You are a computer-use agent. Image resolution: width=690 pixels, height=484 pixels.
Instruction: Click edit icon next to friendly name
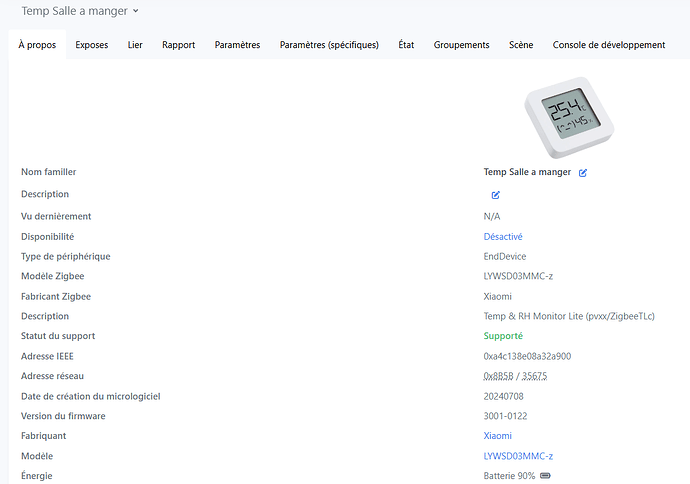583,173
